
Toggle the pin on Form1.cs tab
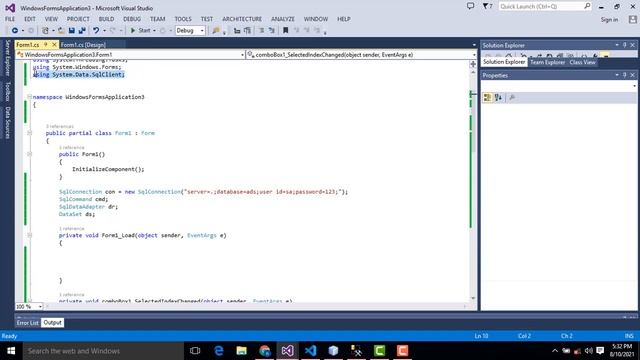pos(46,44)
